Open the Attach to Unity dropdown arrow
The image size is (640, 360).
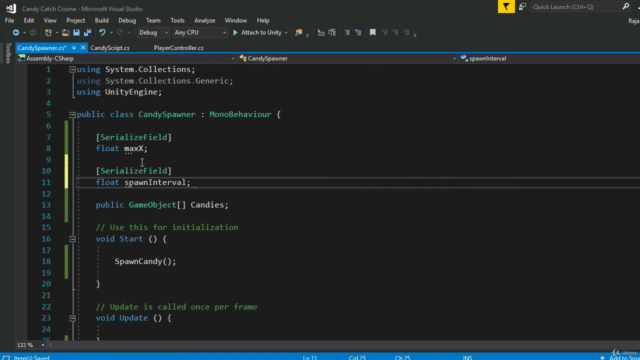pos(286,33)
